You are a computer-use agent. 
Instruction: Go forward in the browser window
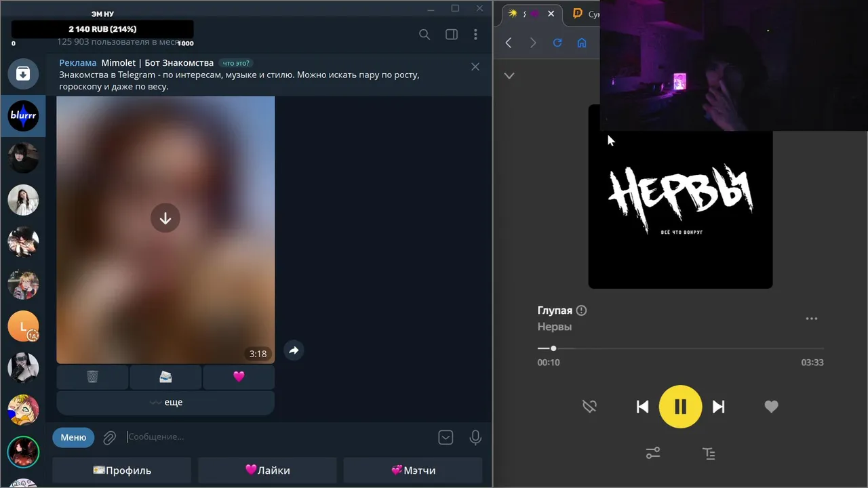[x=533, y=43]
